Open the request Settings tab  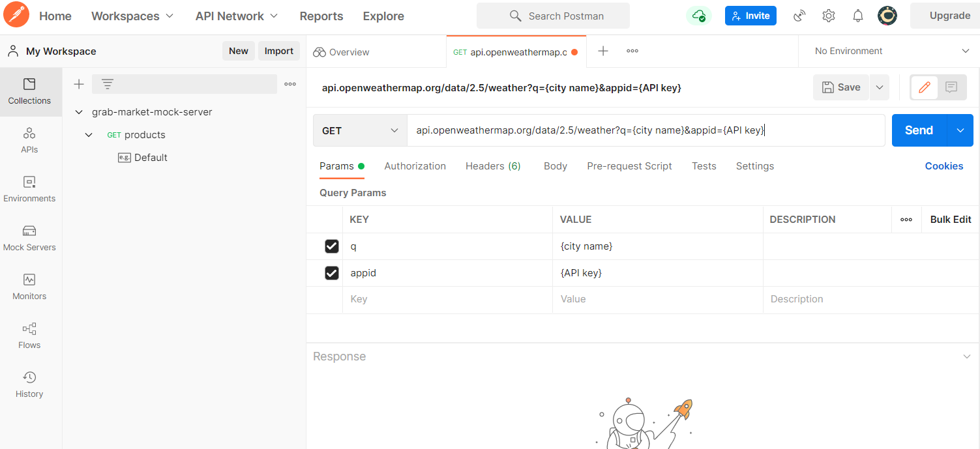[x=755, y=166]
